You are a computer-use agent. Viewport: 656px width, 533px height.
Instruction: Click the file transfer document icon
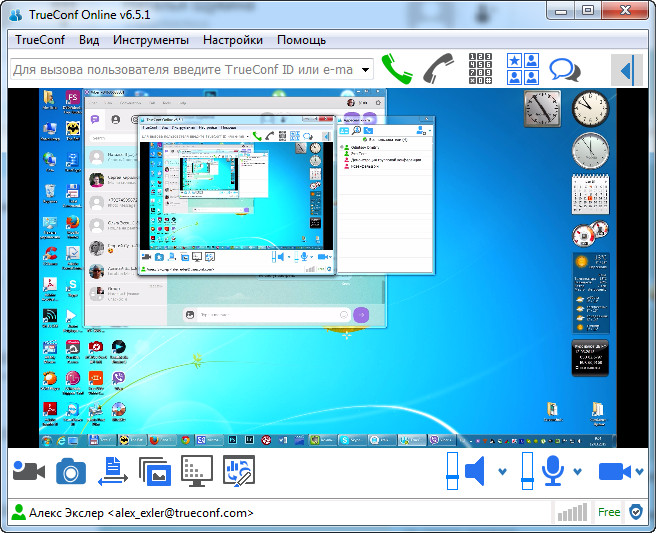[112, 471]
